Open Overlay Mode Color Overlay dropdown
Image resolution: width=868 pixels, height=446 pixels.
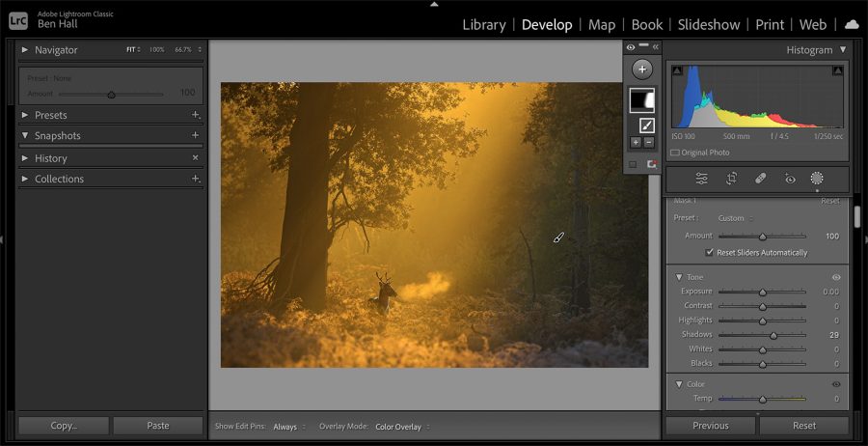click(402, 427)
